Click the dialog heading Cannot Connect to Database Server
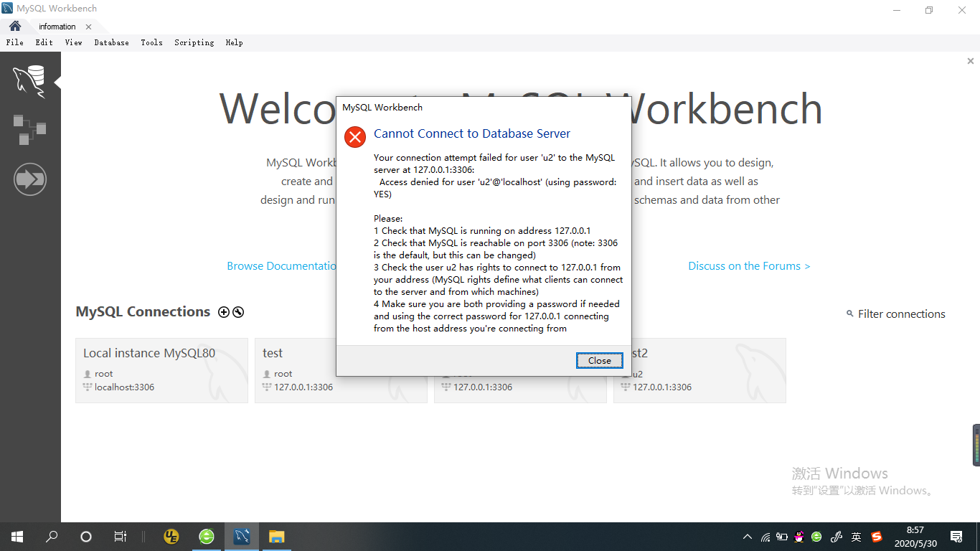 (x=472, y=133)
